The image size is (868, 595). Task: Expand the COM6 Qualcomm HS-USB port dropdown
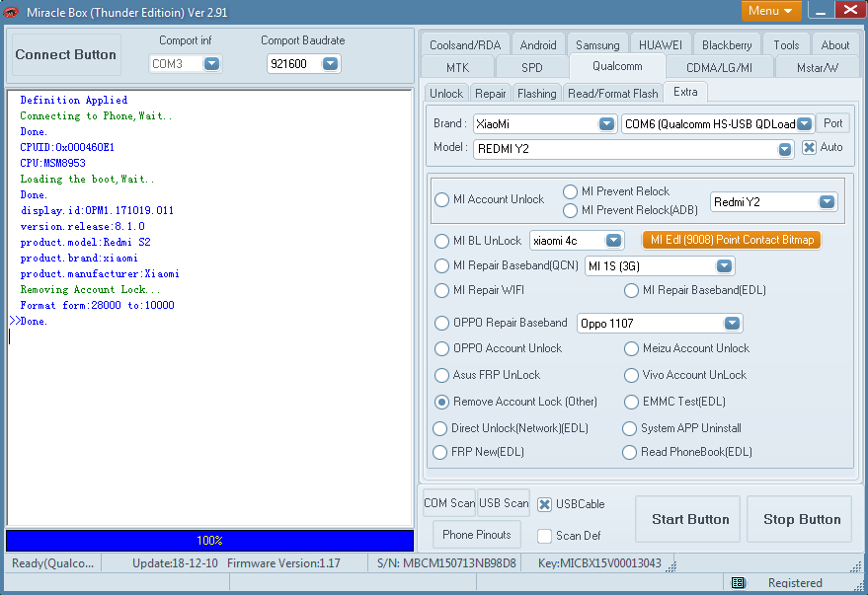coord(805,124)
